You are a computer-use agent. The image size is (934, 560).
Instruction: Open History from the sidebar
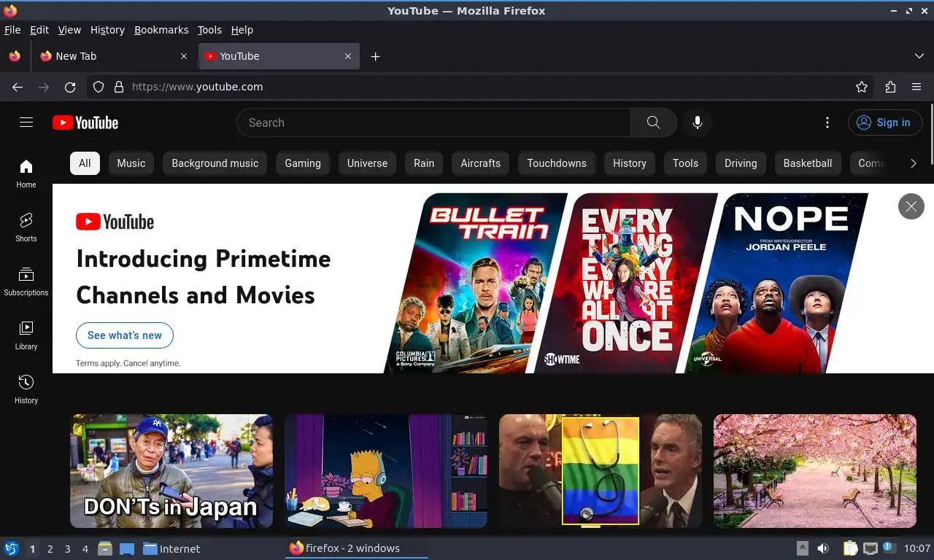click(26, 389)
